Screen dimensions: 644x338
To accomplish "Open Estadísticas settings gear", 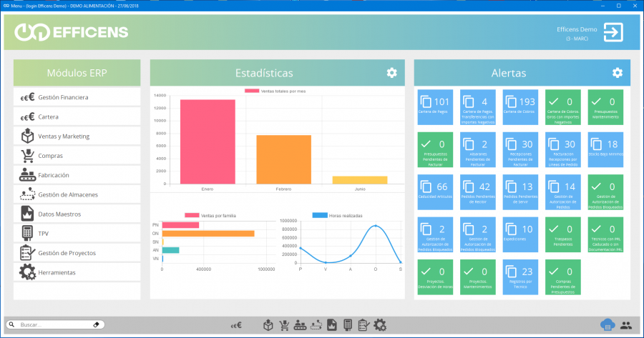I will [391, 73].
